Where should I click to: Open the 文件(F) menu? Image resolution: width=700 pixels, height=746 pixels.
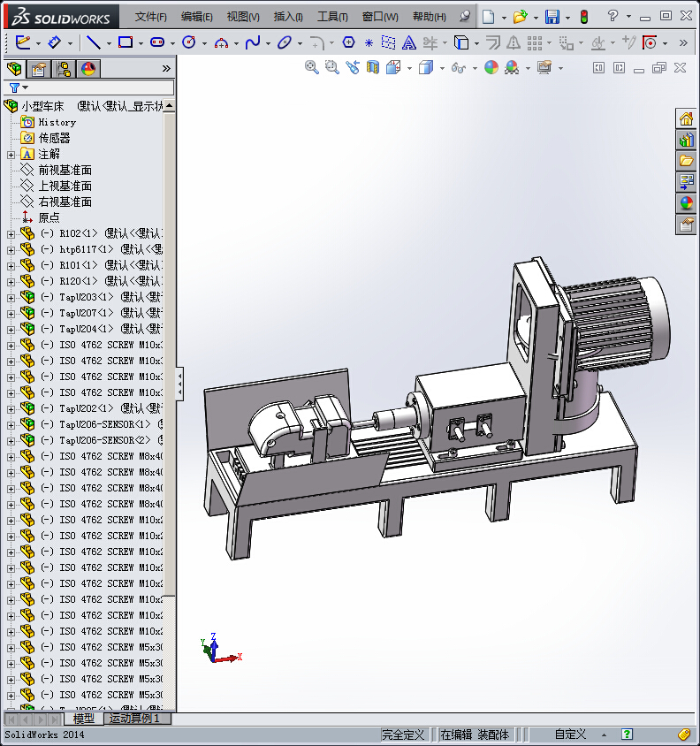[150, 17]
